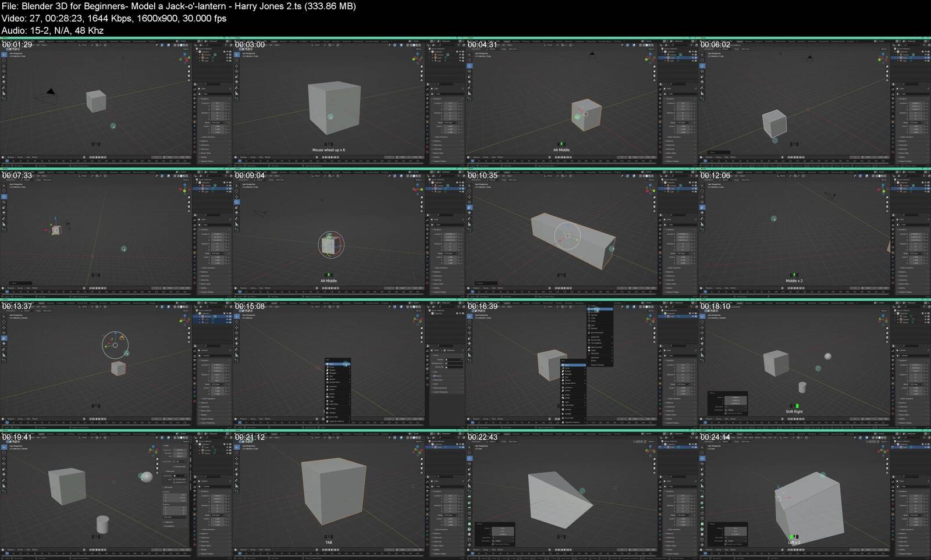931x560 pixels.
Task: Toggle Light eye icon in 00:01:29 outliner
Action: (x=227, y=60)
